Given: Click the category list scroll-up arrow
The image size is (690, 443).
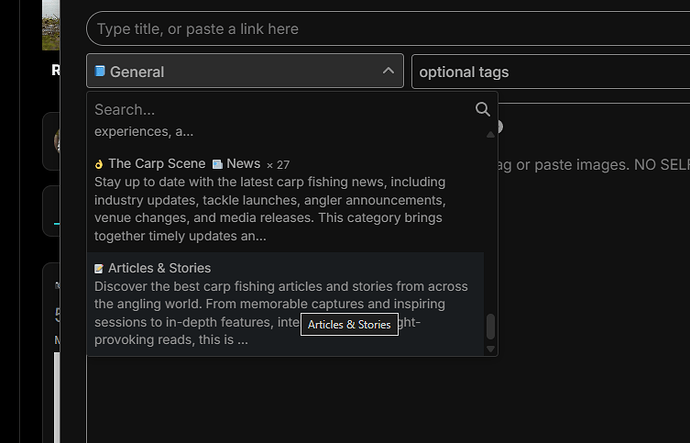Looking at the screenshot, I should coord(490,135).
